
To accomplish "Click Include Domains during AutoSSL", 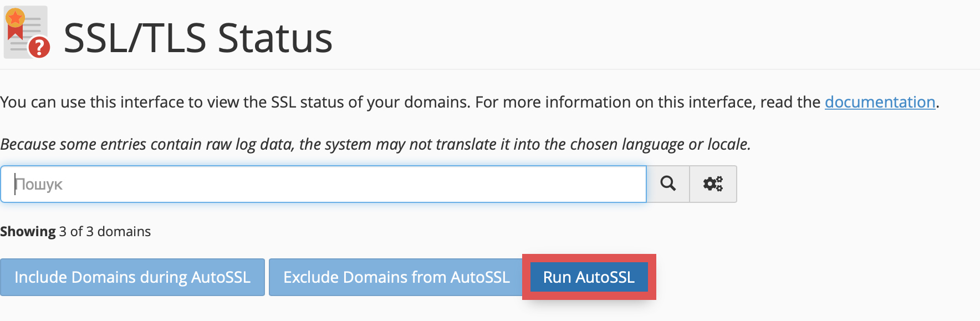I will point(132,277).
